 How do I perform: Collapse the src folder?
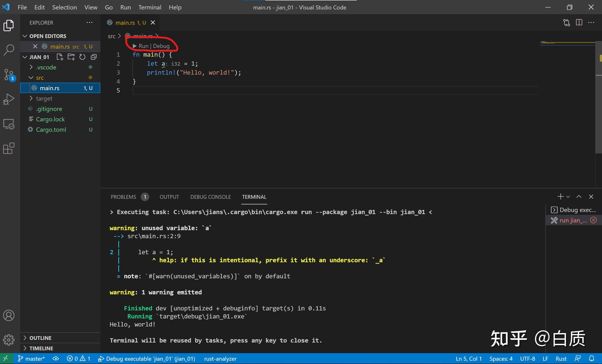(x=40, y=78)
